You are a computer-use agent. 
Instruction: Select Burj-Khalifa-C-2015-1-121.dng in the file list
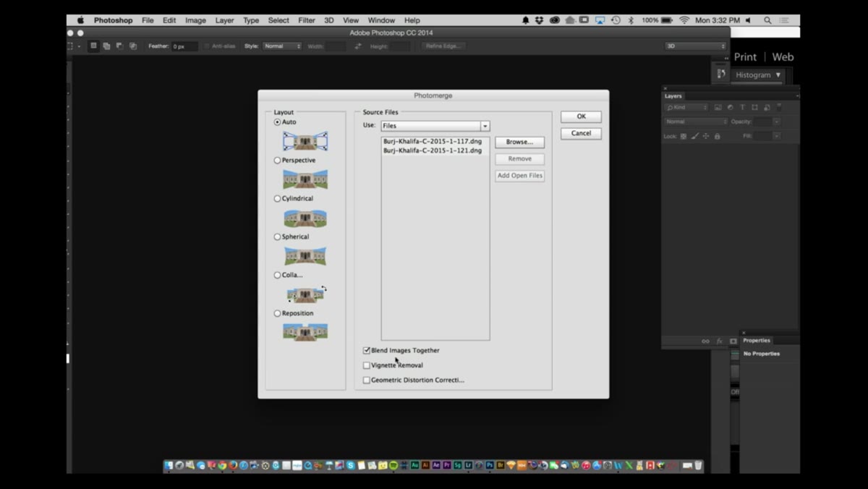[x=432, y=150]
